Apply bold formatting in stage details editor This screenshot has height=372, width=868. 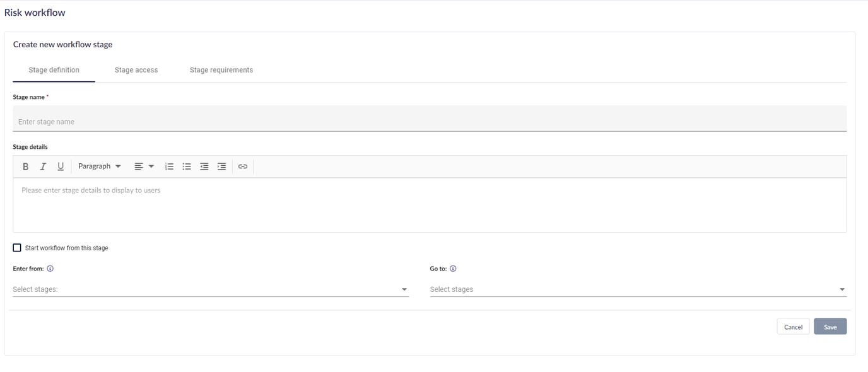[x=25, y=166]
